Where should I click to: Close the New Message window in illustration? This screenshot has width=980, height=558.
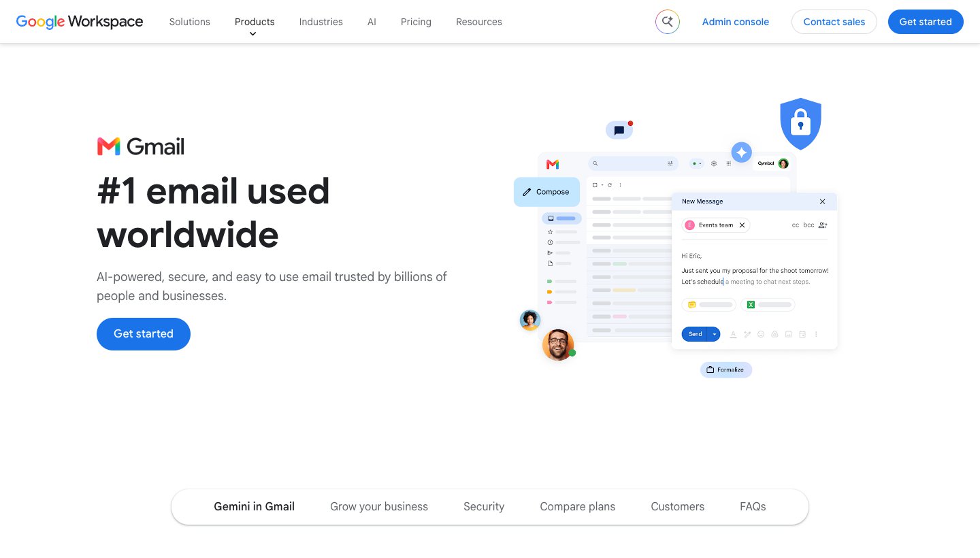823,201
